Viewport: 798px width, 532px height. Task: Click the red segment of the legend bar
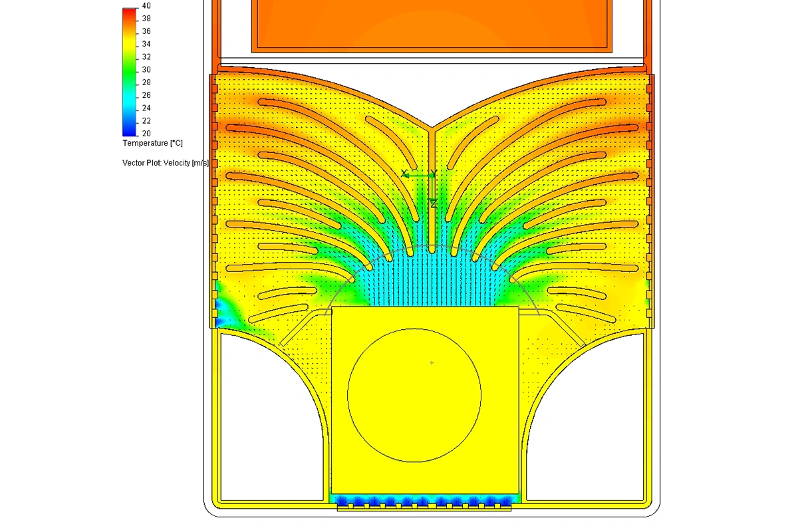[129, 13]
